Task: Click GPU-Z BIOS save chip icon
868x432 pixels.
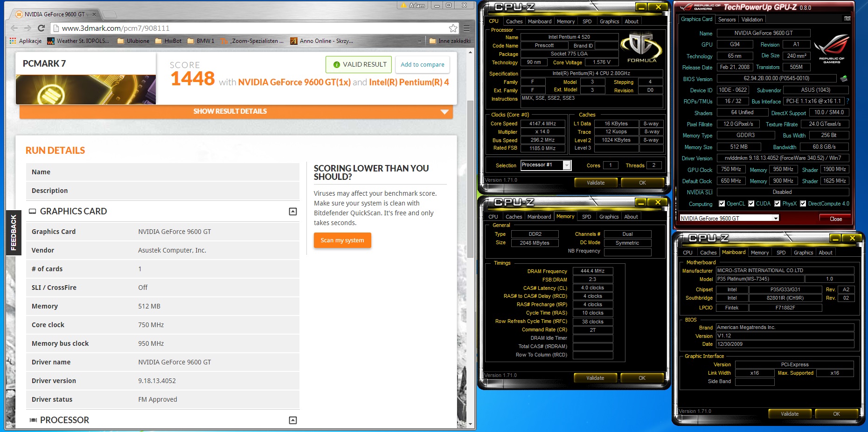Action: tap(843, 78)
